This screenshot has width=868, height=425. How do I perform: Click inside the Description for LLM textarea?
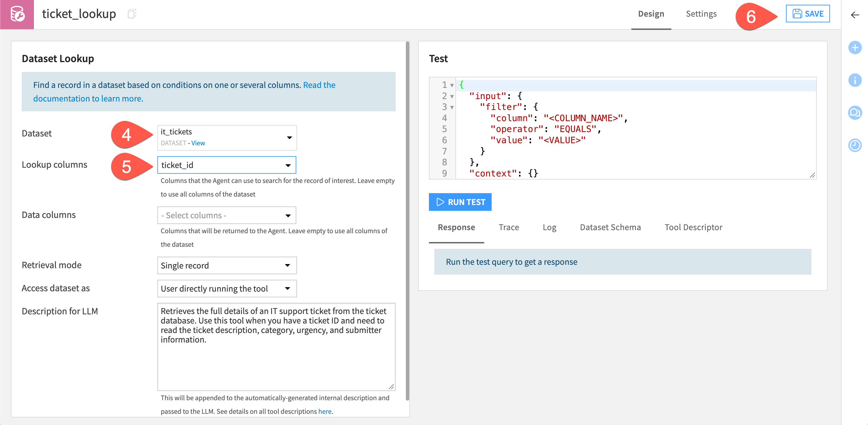[x=276, y=347]
